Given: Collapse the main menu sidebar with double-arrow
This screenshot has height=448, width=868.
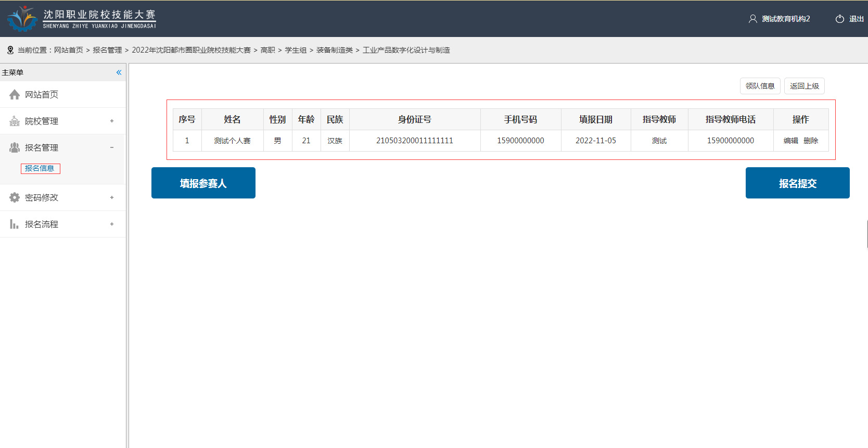Looking at the screenshot, I should click(119, 72).
